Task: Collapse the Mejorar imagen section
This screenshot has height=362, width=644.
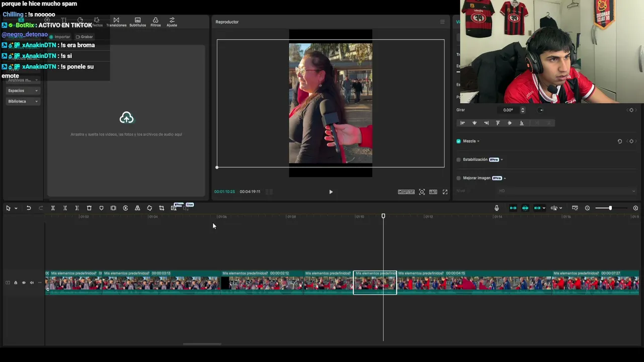Action: pos(505,178)
